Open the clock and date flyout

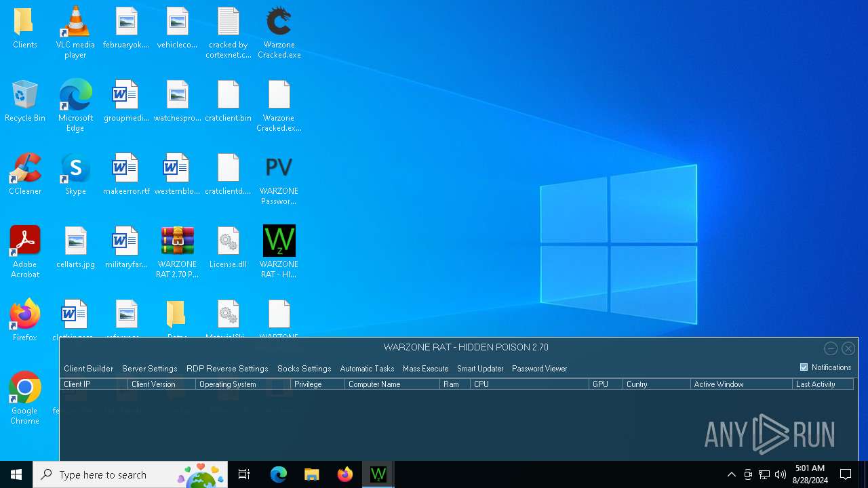pos(811,474)
